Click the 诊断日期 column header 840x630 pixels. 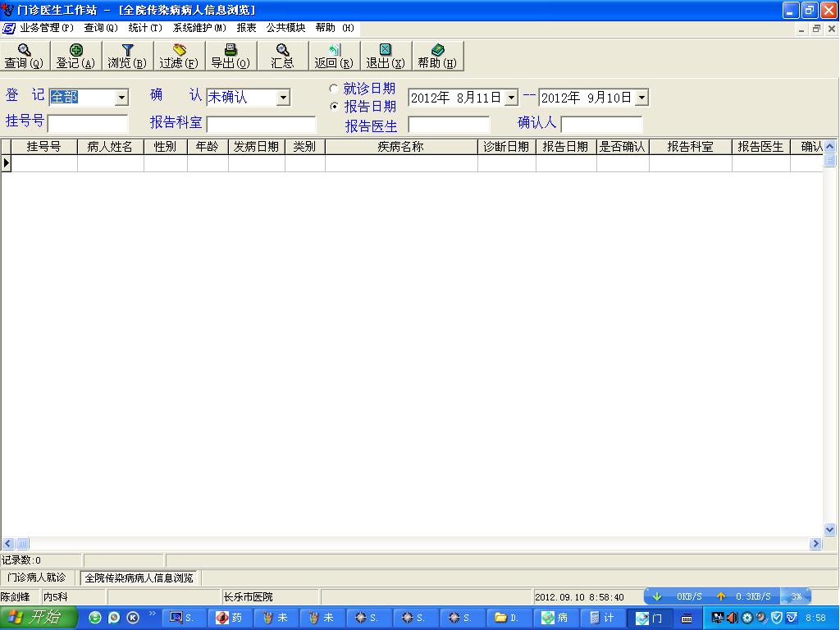507,147
